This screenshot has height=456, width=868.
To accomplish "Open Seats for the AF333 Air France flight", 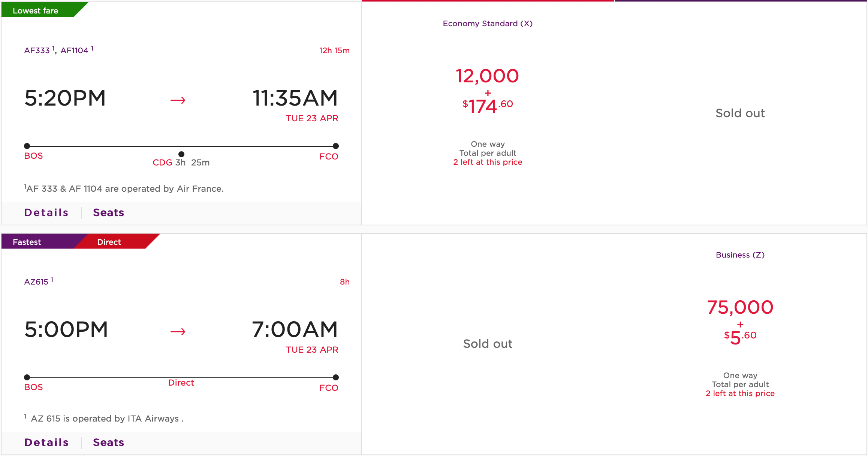I will click(x=108, y=213).
